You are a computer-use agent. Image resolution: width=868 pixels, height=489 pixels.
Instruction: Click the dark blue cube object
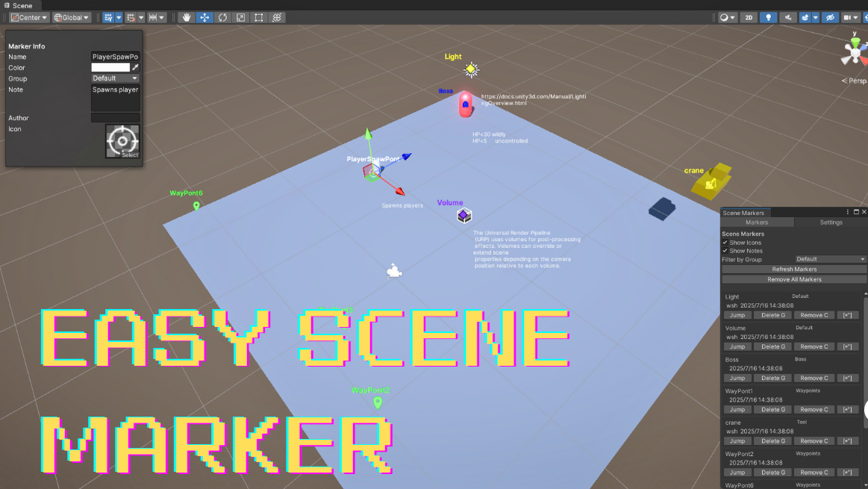tap(662, 209)
